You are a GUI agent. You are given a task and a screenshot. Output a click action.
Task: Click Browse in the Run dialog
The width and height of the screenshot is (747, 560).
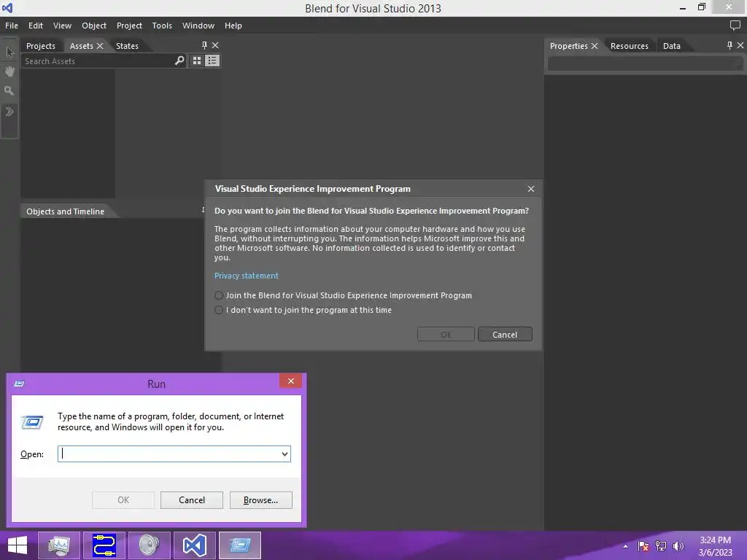(x=260, y=500)
